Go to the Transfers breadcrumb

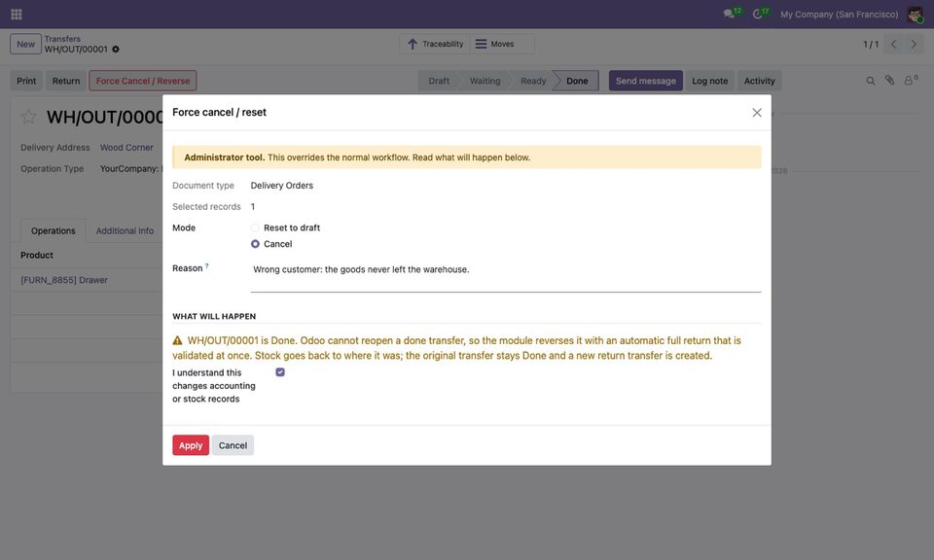pyautogui.click(x=62, y=39)
